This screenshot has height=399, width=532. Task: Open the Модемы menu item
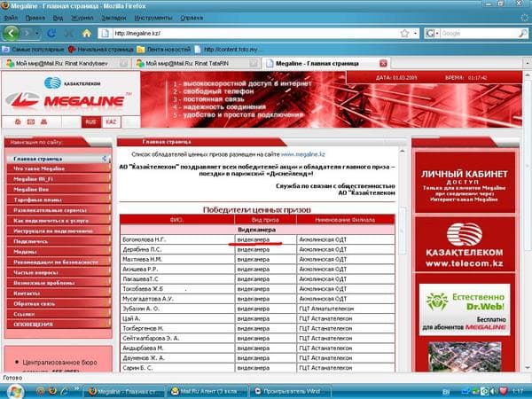[59, 252]
